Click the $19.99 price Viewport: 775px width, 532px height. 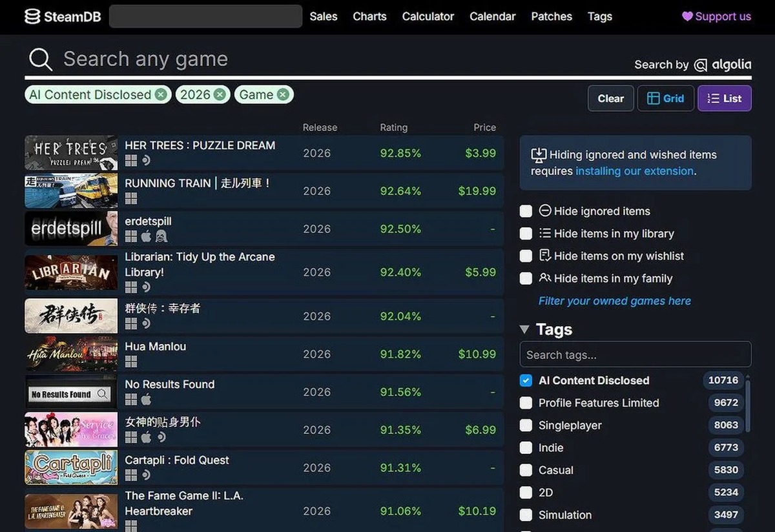point(477,191)
